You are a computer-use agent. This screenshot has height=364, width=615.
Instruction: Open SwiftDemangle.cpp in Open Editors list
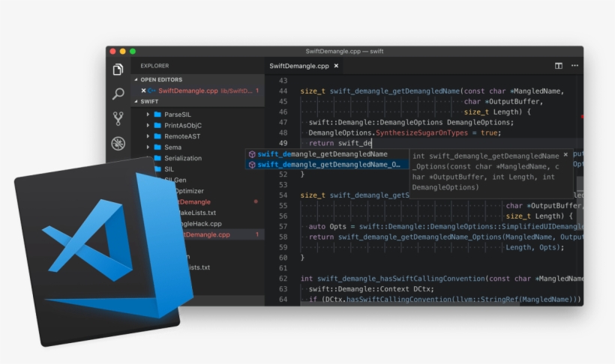(x=187, y=91)
